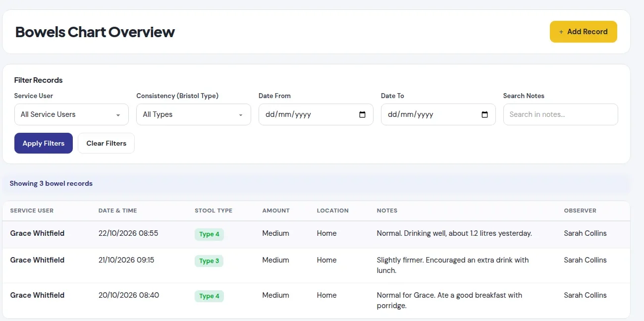This screenshot has width=644, height=321.
Task: Click the Observer column header
Action: tap(580, 211)
